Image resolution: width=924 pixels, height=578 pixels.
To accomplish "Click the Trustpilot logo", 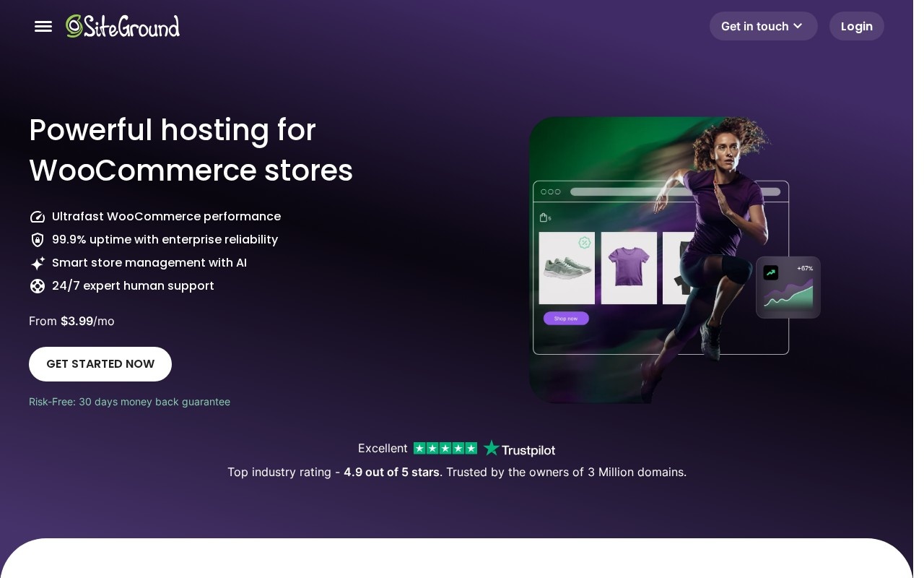I will pos(519,449).
